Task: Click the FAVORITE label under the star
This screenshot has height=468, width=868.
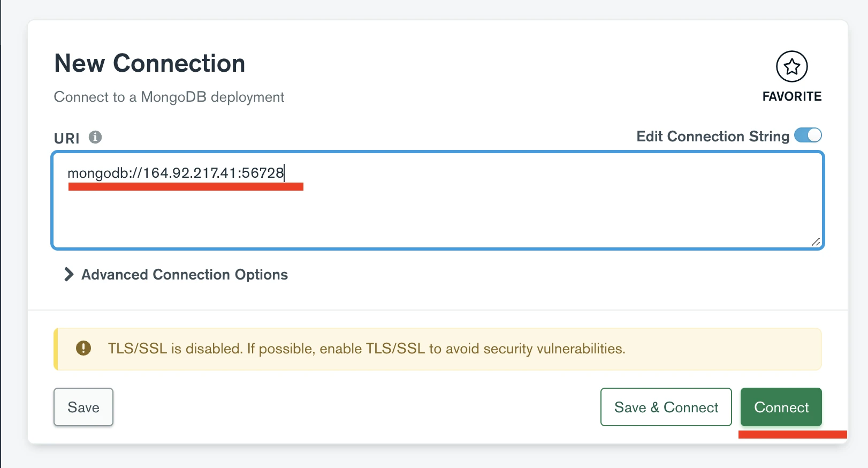Action: pyautogui.click(x=791, y=96)
